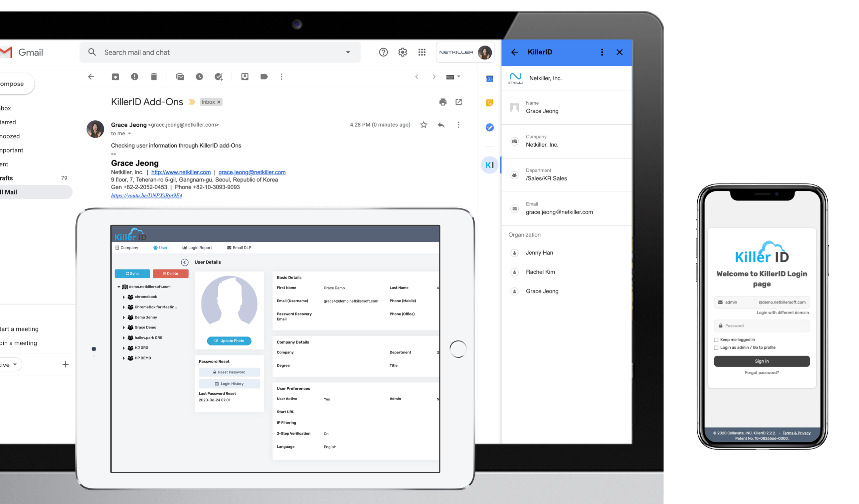This screenshot has height=504, width=859.
Task: Check Login as admin / Go to profile
Action: (x=716, y=348)
